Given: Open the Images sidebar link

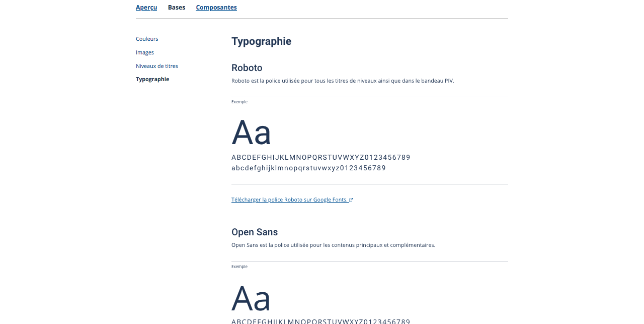Looking at the screenshot, I should click(145, 52).
